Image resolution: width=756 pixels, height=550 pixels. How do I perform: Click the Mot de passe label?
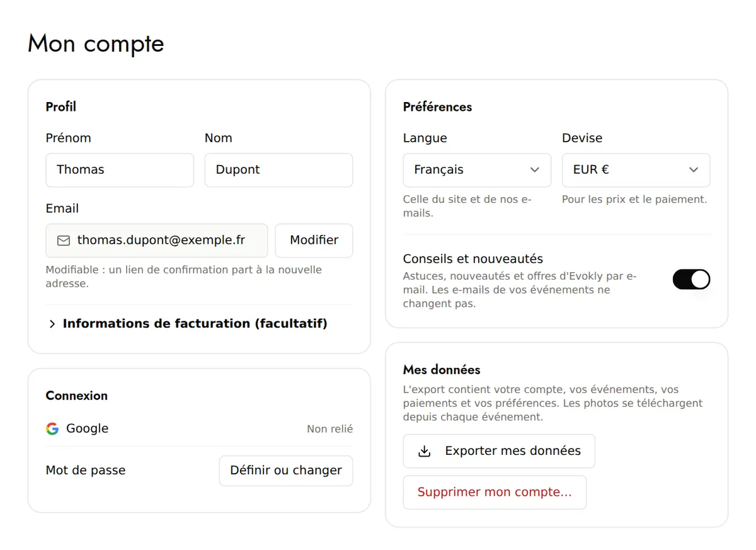pyautogui.click(x=86, y=471)
